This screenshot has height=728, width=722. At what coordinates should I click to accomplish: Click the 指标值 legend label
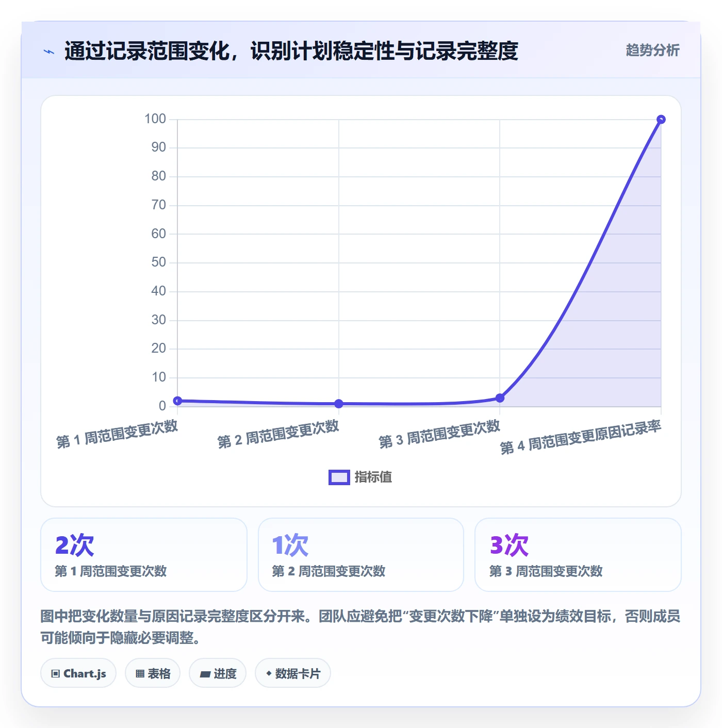coord(373,477)
